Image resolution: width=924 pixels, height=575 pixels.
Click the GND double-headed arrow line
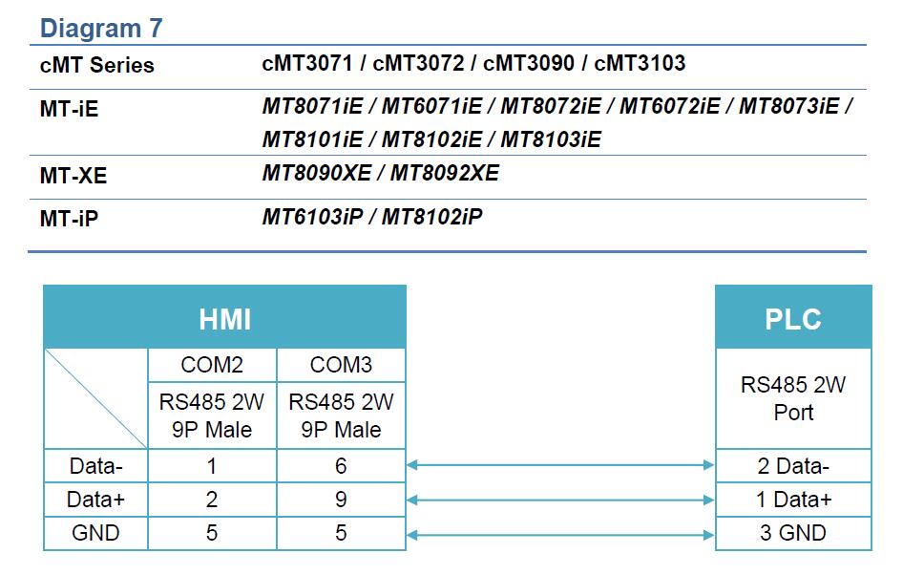click(560, 533)
